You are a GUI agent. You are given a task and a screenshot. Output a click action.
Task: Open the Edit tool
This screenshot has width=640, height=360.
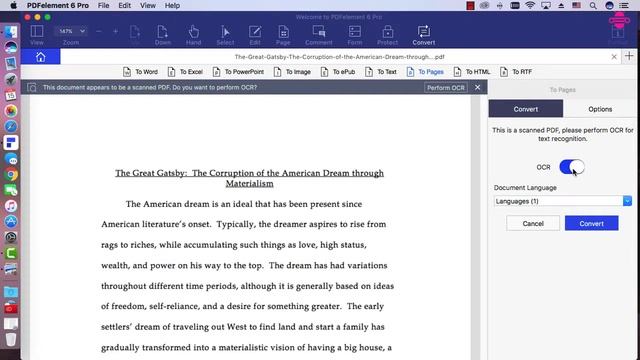click(x=255, y=35)
